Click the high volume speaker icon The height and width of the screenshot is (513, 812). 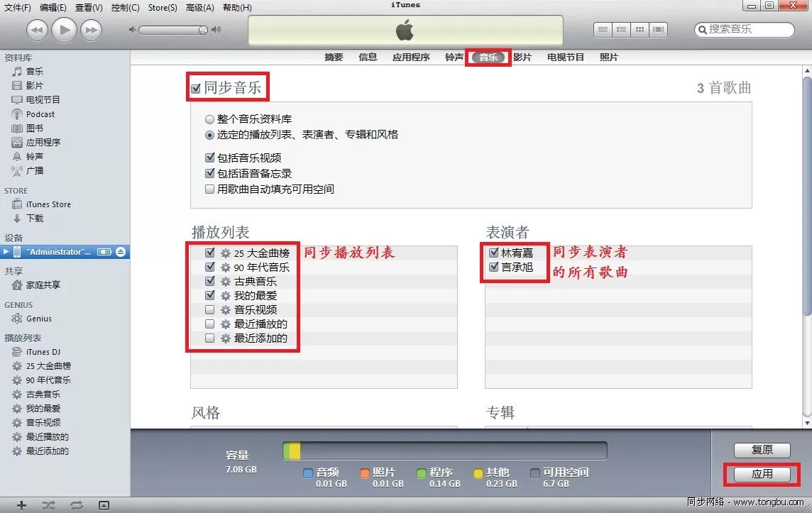click(216, 30)
